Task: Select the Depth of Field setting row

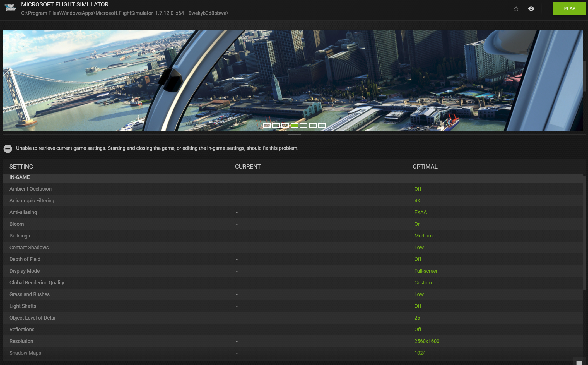Action: 293,259
